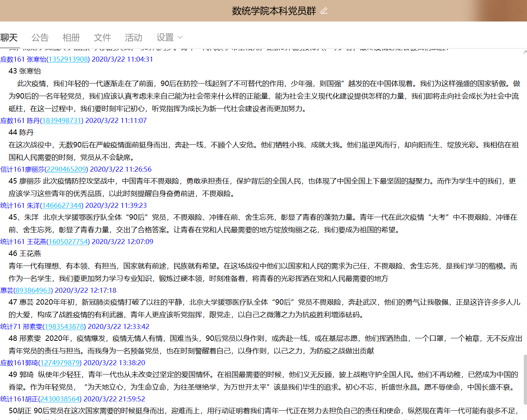This screenshot has height=420, width=527.
Task: Click 惠芸's QQ number 893864963
Action: click(x=33, y=291)
